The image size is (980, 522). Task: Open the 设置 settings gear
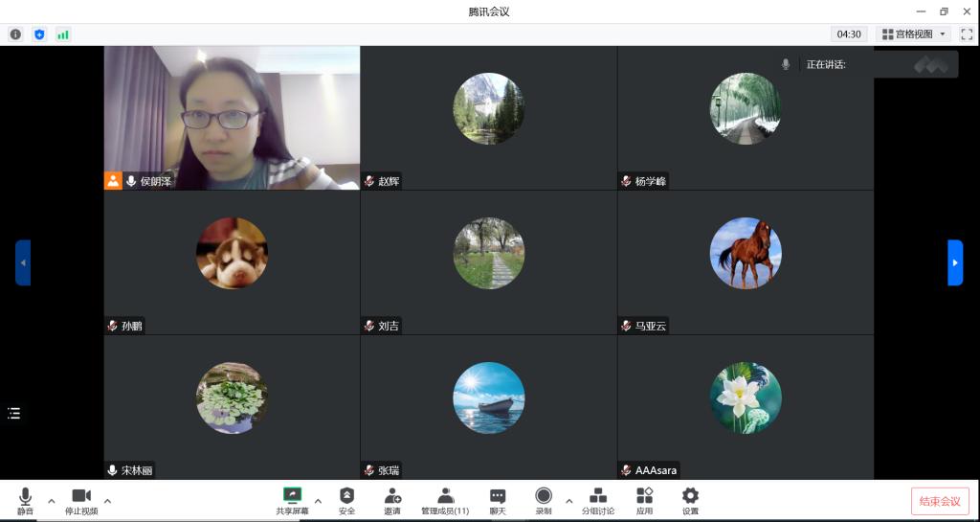click(690, 500)
